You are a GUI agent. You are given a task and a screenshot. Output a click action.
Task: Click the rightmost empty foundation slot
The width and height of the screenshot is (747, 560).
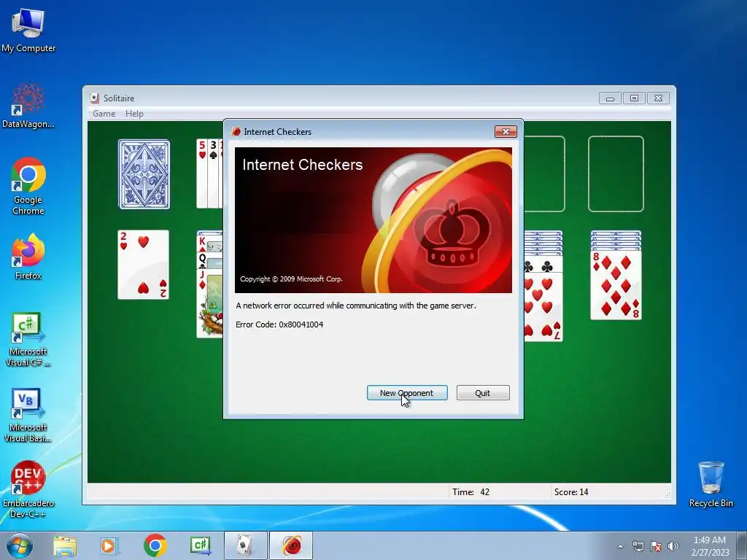tap(616, 174)
